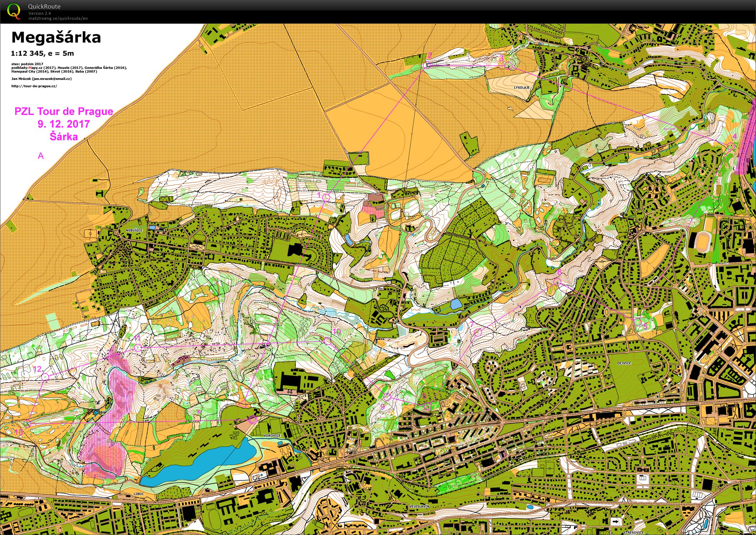
Task: Open the matstroeng.se/quickroute/en link
Action: point(58,18)
